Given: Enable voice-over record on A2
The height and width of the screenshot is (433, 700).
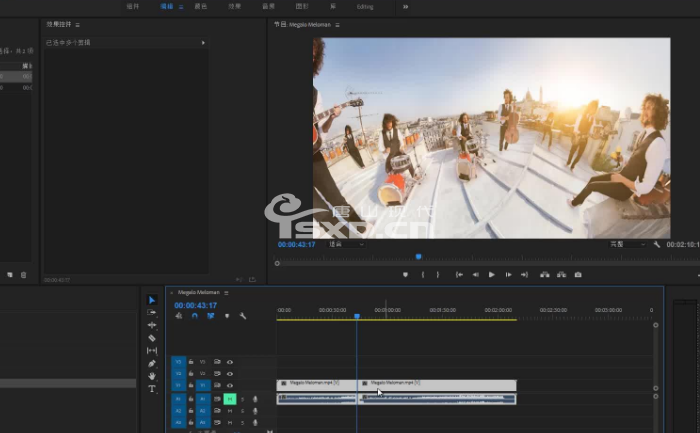Looking at the screenshot, I should [x=255, y=411].
